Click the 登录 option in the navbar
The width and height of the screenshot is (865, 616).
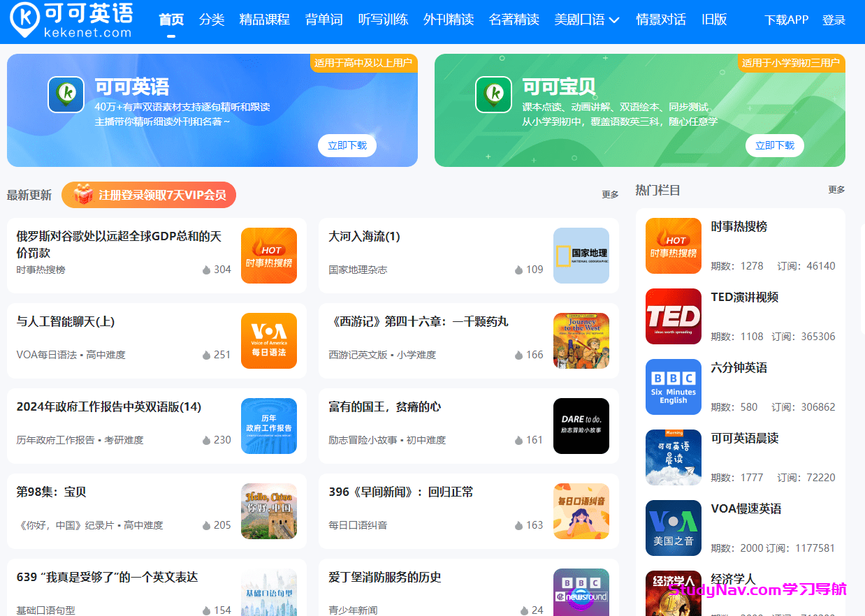(834, 20)
